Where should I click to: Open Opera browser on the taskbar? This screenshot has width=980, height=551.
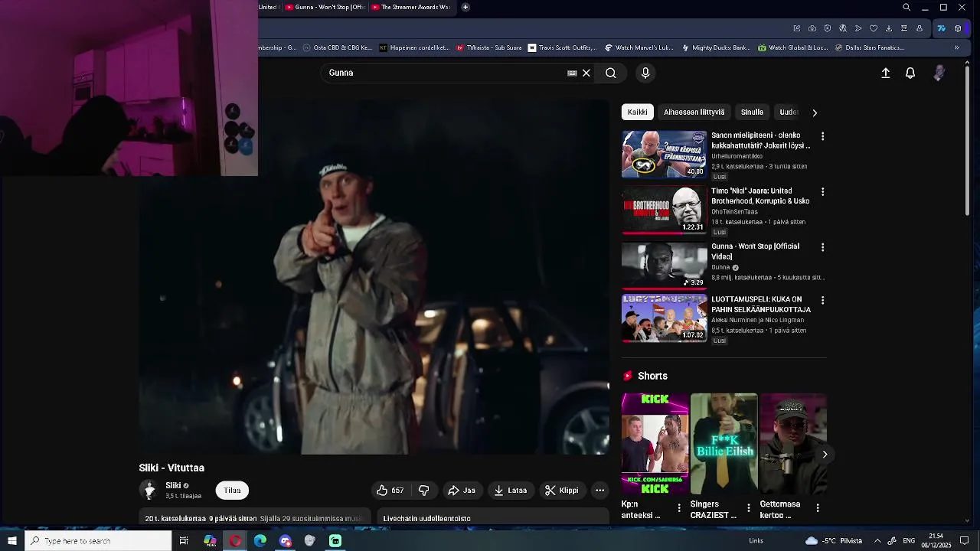[x=235, y=541]
